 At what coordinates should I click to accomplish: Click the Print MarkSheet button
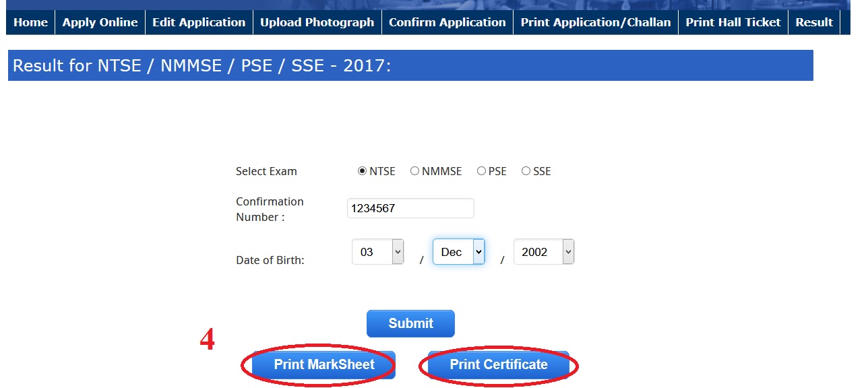click(x=324, y=365)
